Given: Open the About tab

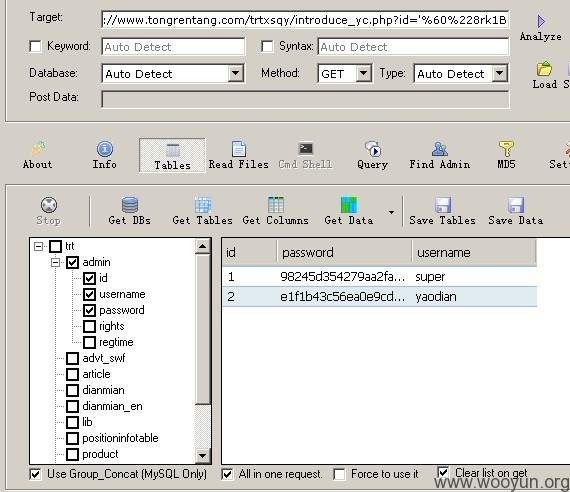Looking at the screenshot, I should coord(37,155).
